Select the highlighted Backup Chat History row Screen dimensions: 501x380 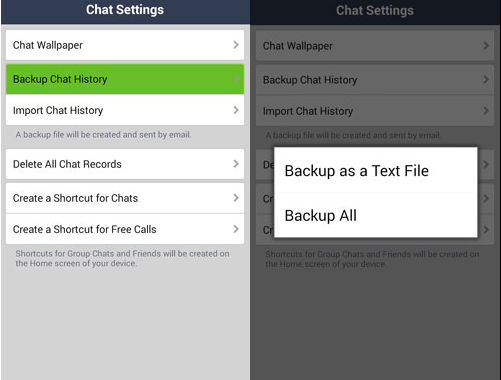point(125,79)
